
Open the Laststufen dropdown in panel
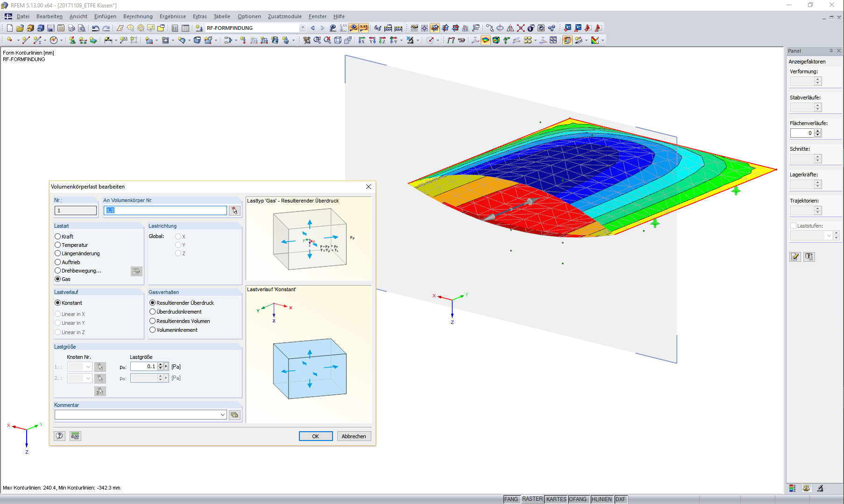pos(829,236)
